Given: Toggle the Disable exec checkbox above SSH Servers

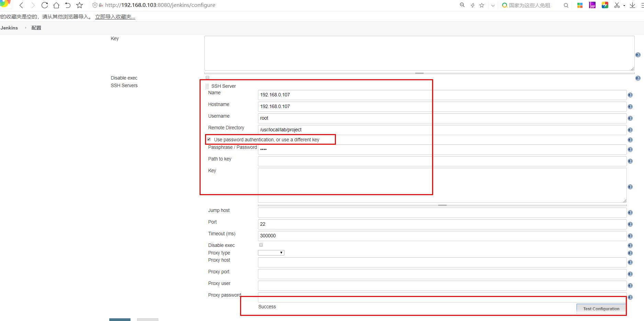Looking at the screenshot, I should click(207, 78).
